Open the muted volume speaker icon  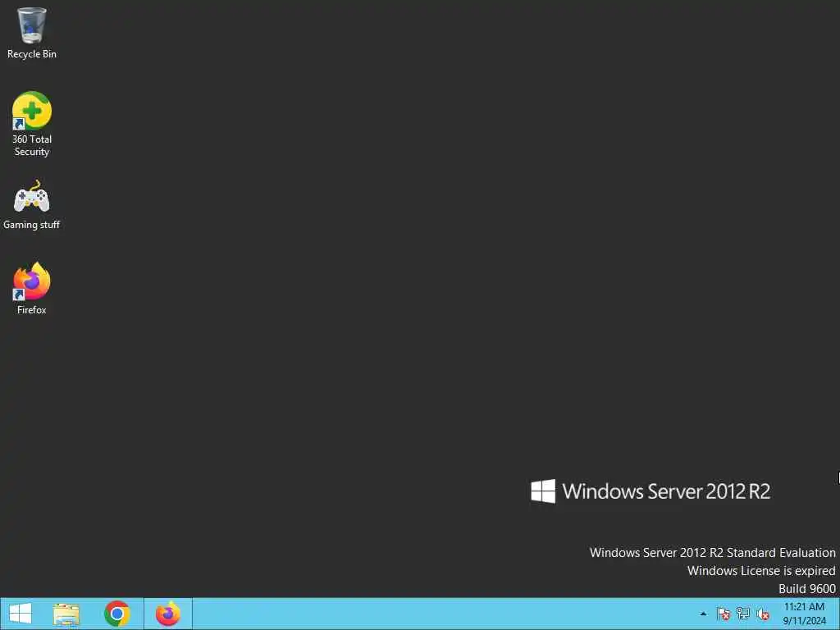(763, 614)
